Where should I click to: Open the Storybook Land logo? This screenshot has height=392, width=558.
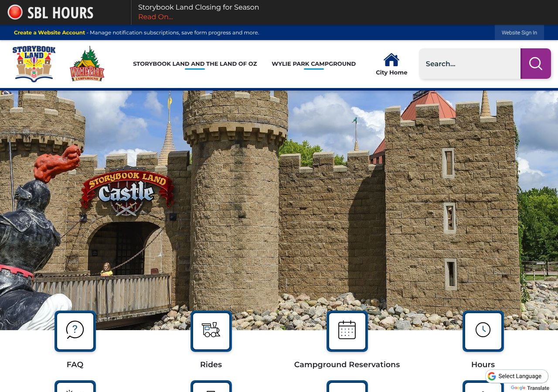[34, 64]
